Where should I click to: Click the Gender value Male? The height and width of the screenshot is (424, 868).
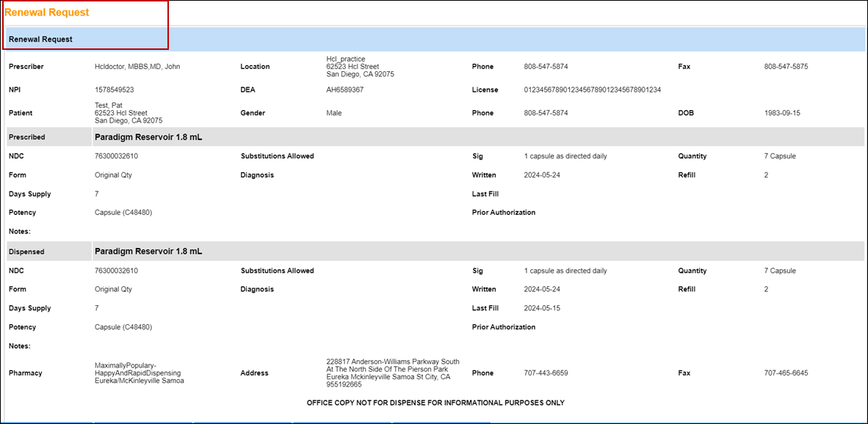(x=334, y=114)
